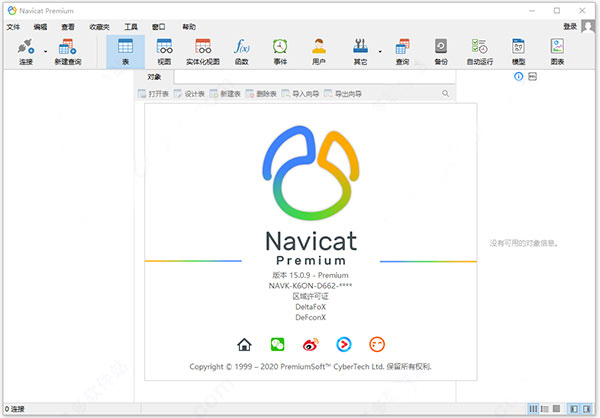Open the View objects toolbar icon

(x=165, y=52)
